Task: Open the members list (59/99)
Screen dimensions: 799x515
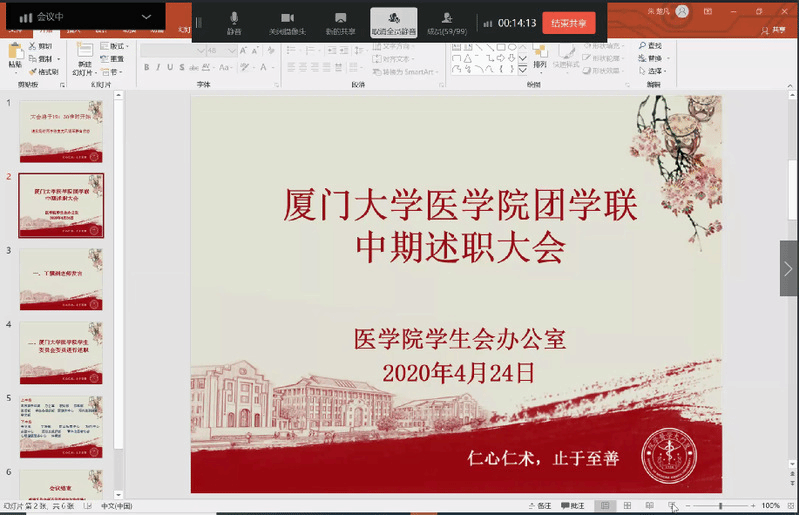Action: point(446,22)
